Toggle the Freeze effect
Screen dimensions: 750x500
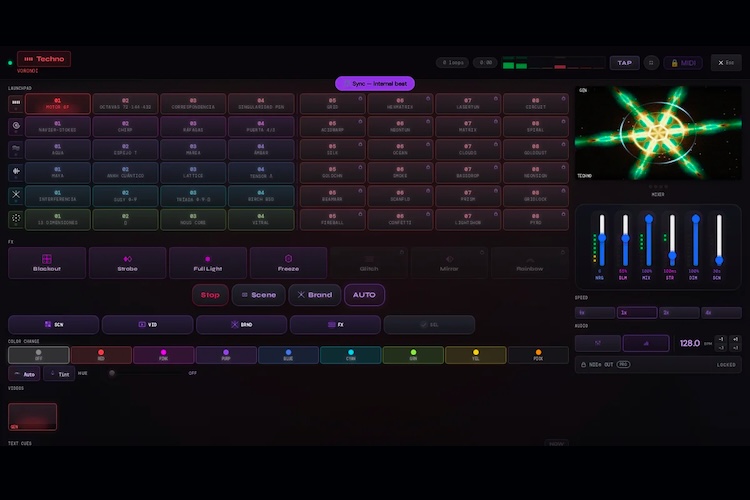click(x=288, y=263)
